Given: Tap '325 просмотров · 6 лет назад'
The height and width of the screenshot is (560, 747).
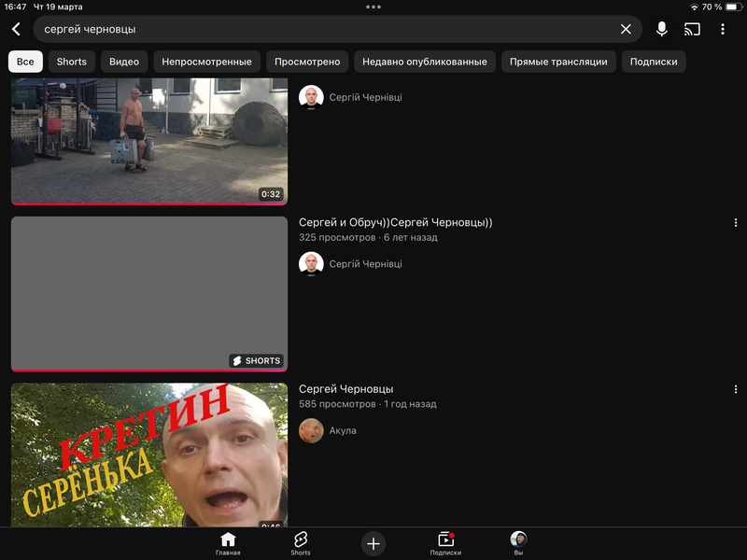Looking at the screenshot, I should coord(368,237).
